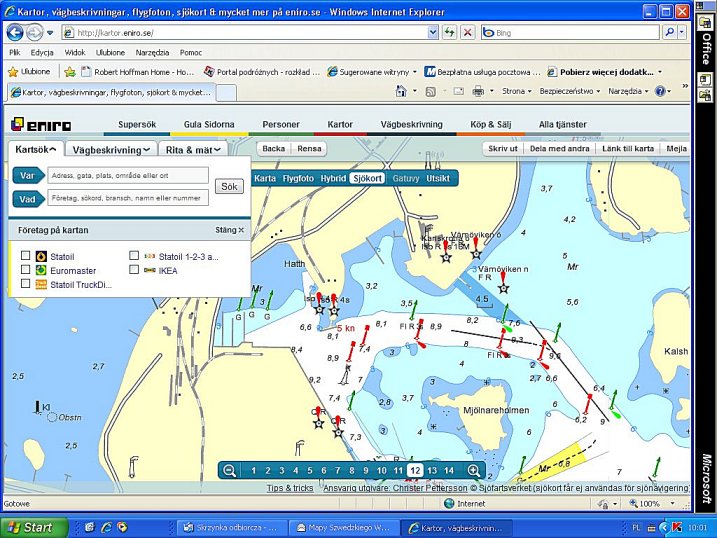Open the Tips & tricks link
This screenshot has height=538, width=717.
tap(289, 488)
